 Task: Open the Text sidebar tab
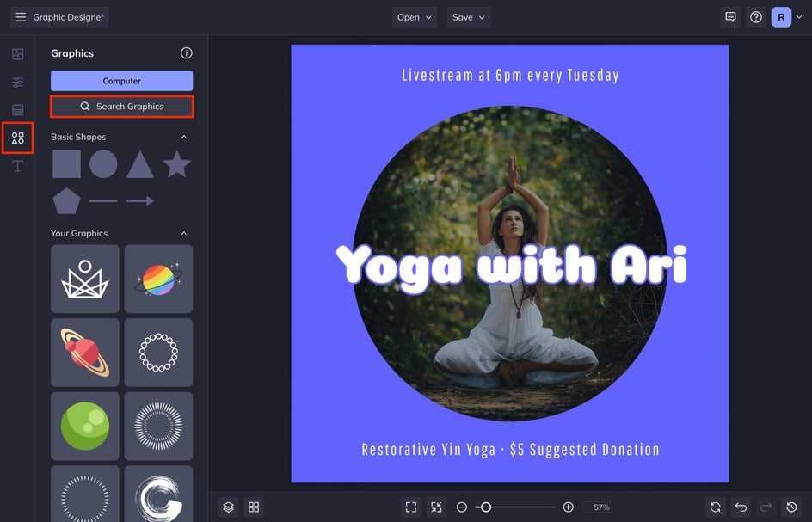[x=17, y=166]
